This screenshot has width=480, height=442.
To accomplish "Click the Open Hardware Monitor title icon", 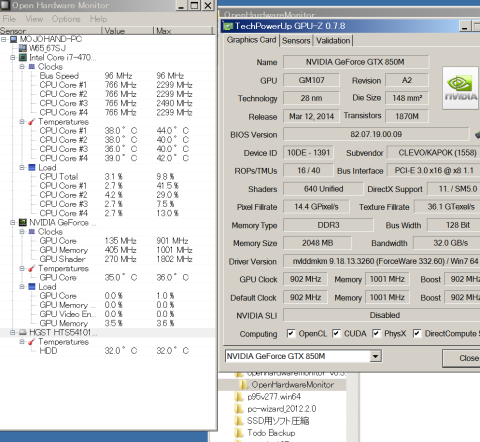I will (x=5, y=5).
